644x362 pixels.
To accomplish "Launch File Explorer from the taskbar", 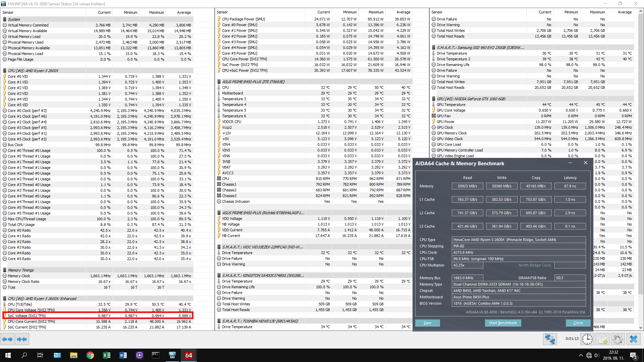I will 74,355.
